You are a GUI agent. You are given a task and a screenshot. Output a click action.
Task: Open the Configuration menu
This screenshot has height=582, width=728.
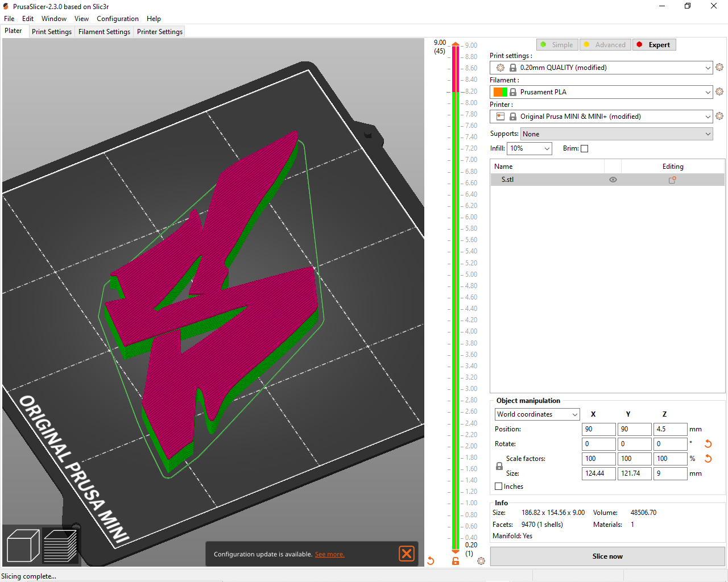click(118, 19)
